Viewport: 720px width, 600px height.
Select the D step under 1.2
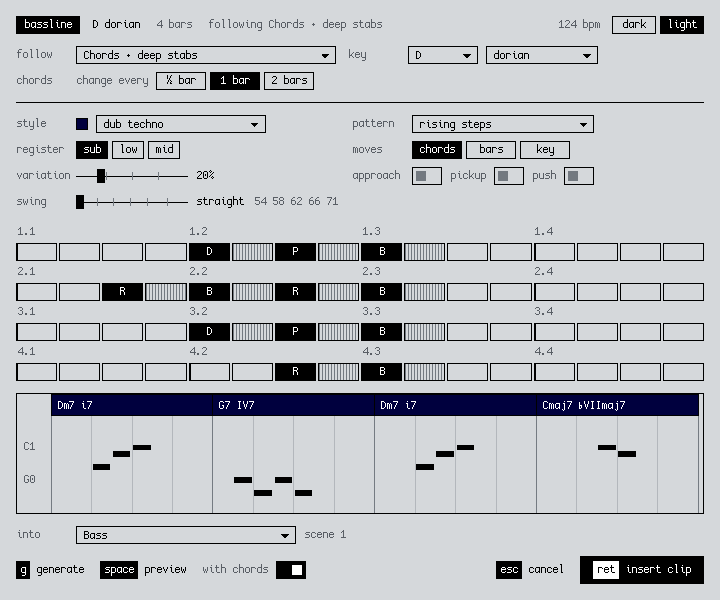[209, 252]
